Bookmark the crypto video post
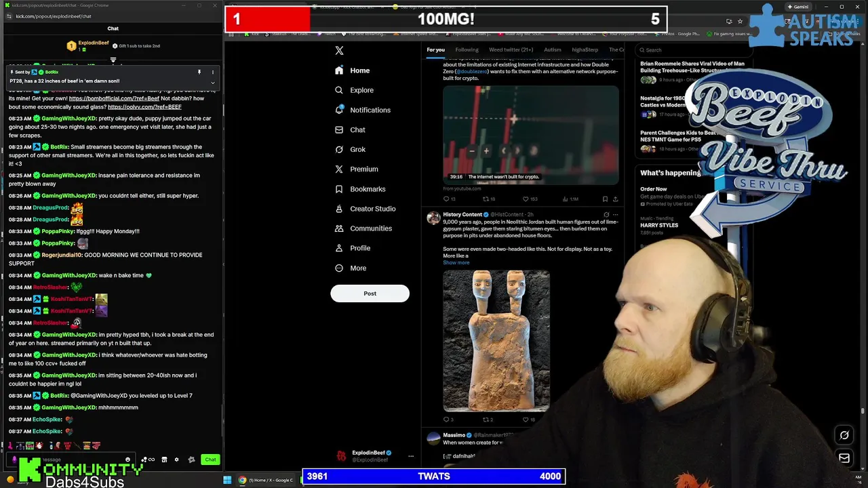This screenshot has width=868, height=488. click(605, 199)
